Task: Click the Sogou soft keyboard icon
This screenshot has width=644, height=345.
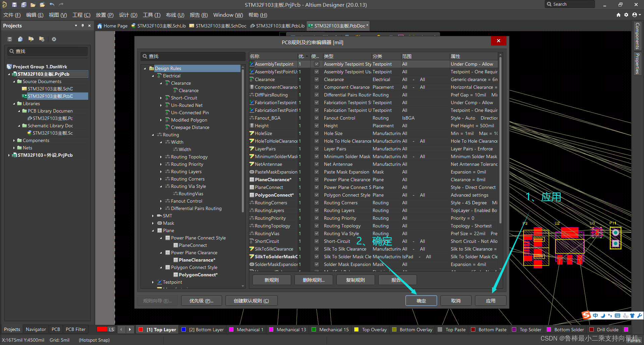Action: pos(618,316)
